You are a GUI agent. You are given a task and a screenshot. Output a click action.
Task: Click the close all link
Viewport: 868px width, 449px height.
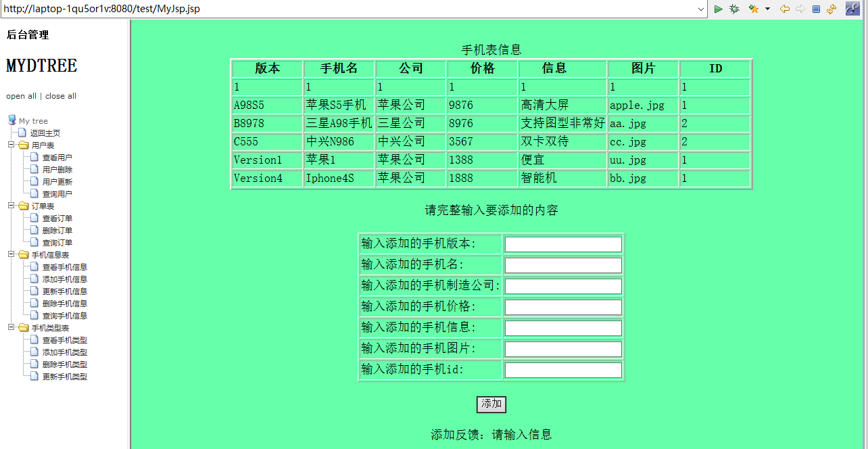(61, 96)
